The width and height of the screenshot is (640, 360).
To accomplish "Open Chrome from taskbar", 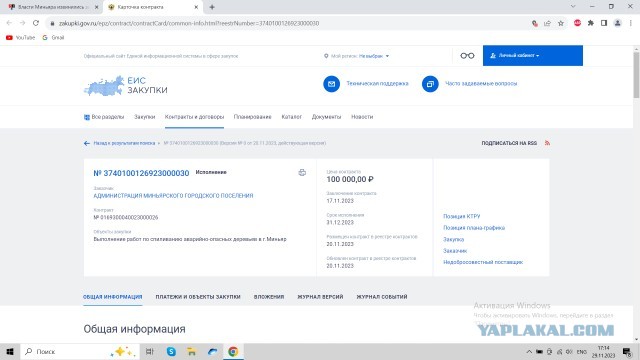I will tap(233, 351).
